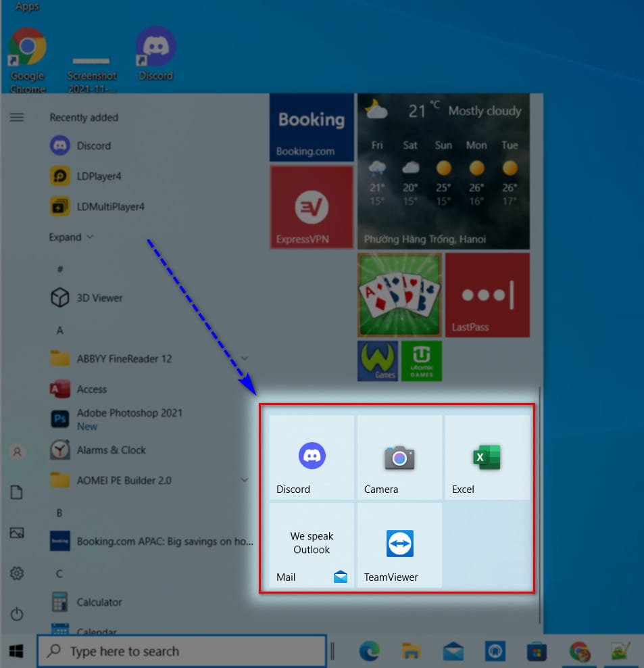Viewport: 644px width, 668px height.
Task: Open Microsoft Store from the taskbar
Action: pyautogui.click(x=537, y=651)
